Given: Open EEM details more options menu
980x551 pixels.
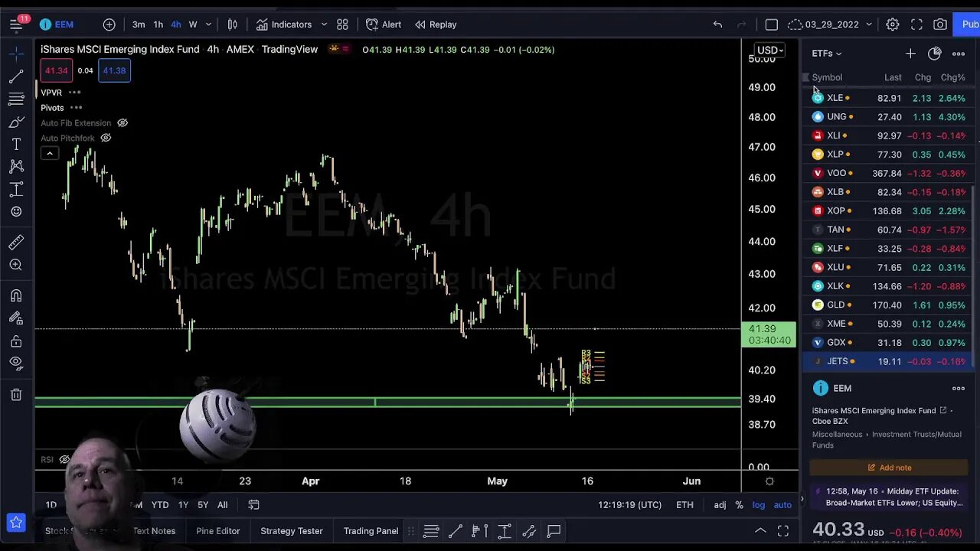Looking at the screenshot, I should coord(959,389).
